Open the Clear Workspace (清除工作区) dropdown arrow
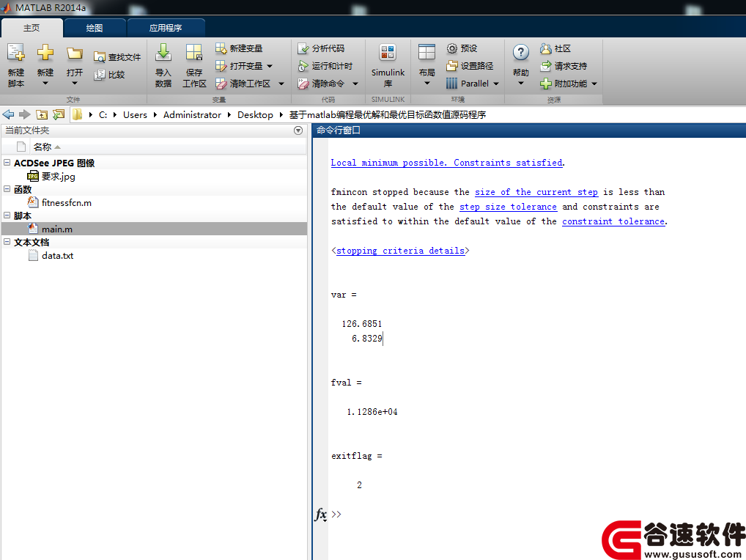The image size is (746, 560). pyautogui.click(x=281, y=84)
